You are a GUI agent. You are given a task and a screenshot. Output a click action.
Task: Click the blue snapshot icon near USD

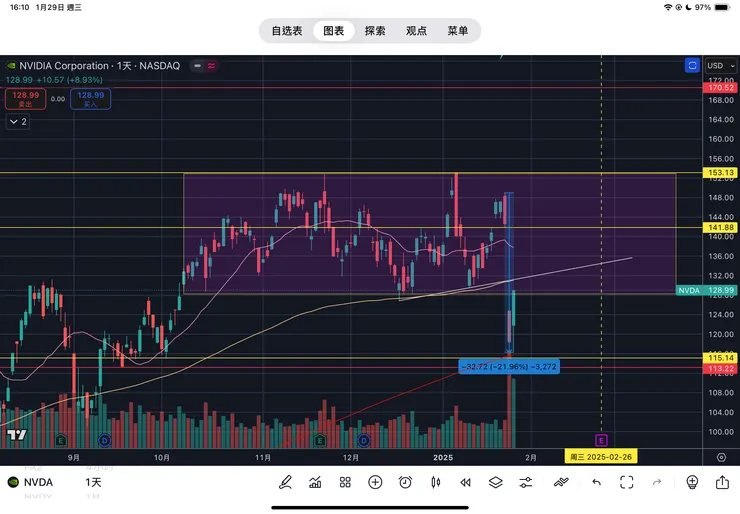click(692, 66)
